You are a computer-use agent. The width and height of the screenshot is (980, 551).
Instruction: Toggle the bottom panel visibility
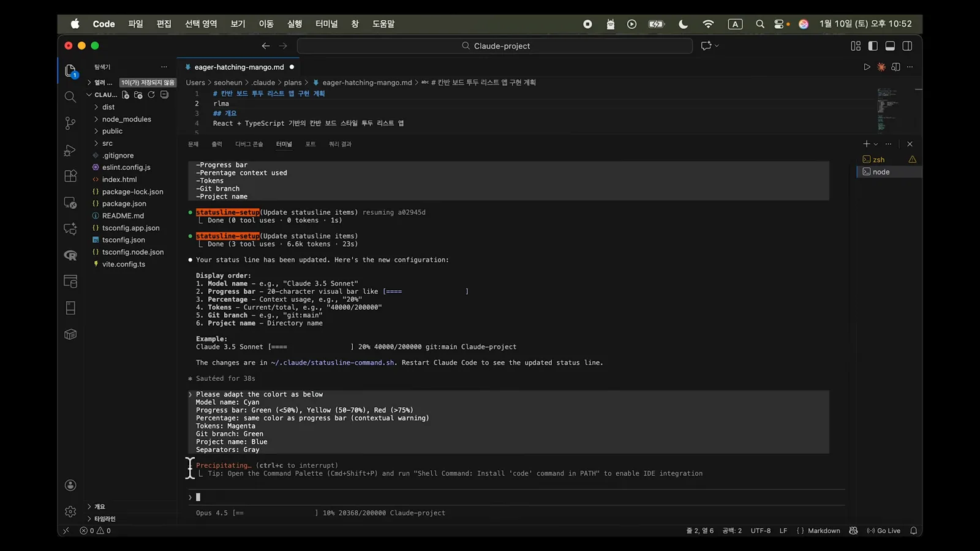click(x=890, y=46)
